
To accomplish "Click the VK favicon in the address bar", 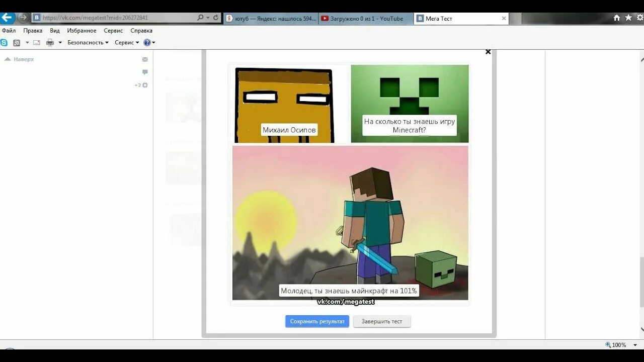I will pos(36,18).
